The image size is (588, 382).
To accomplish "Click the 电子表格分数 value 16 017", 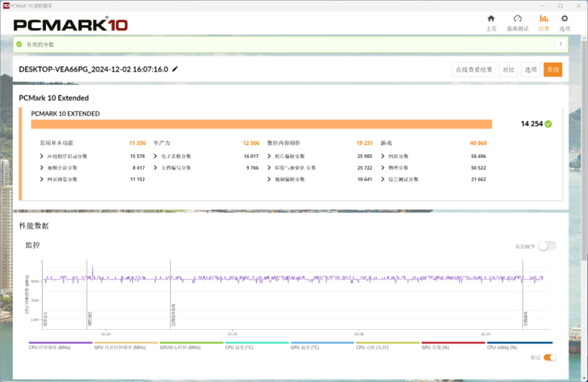I will 251,156.
